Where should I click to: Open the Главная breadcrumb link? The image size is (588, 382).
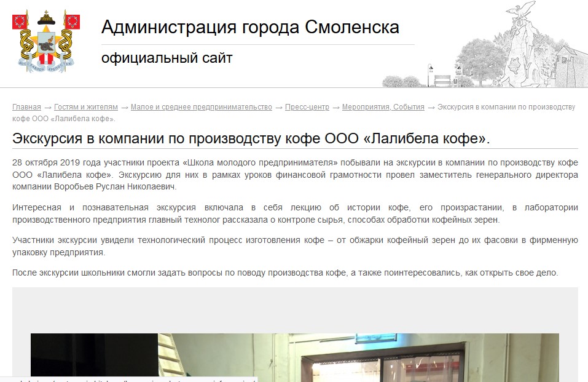tap(26, 107)
